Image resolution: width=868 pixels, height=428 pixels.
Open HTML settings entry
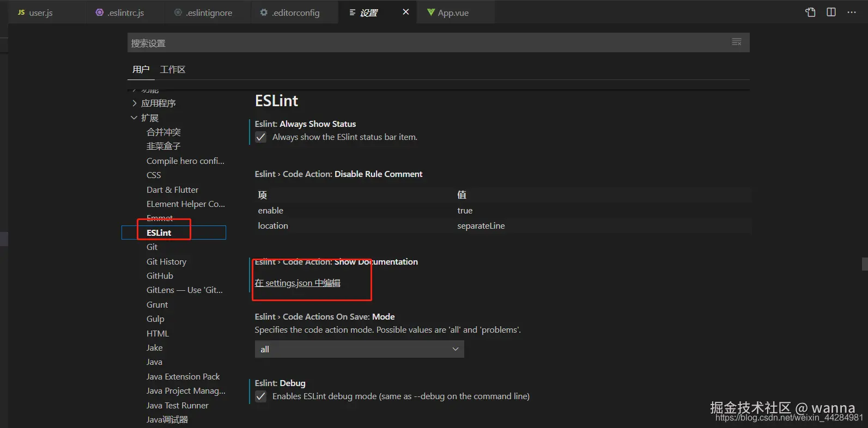point(157,334)
